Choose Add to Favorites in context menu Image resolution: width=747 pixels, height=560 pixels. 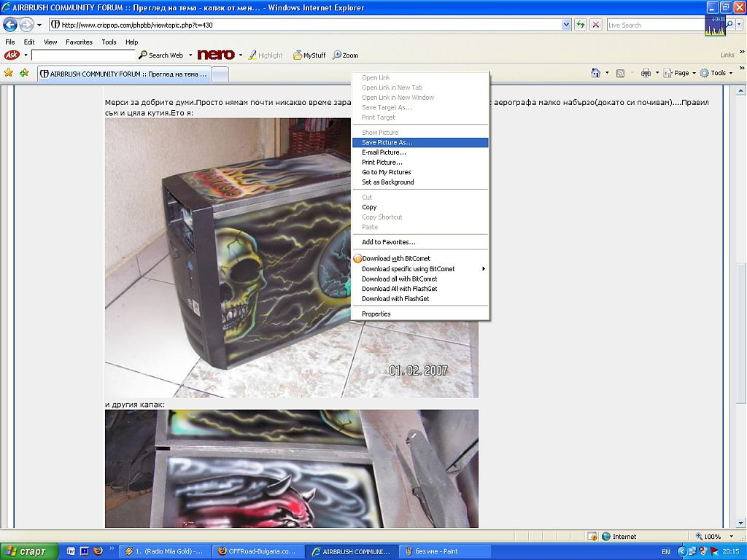tap(420, 242)
